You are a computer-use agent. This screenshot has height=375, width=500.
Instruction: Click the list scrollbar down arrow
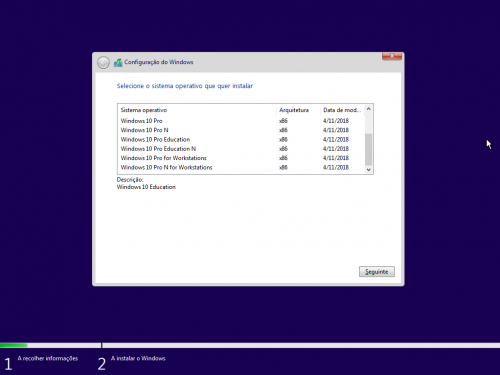(368, 170)
